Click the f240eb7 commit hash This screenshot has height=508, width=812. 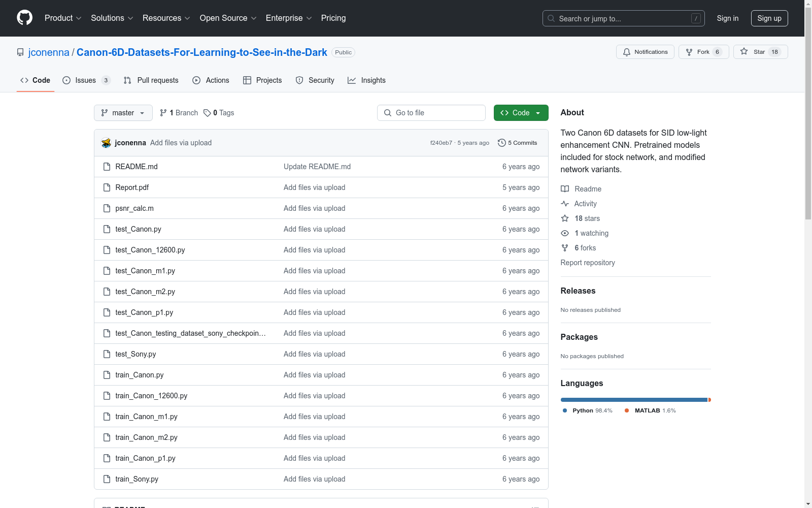click(x=441, y=143)
